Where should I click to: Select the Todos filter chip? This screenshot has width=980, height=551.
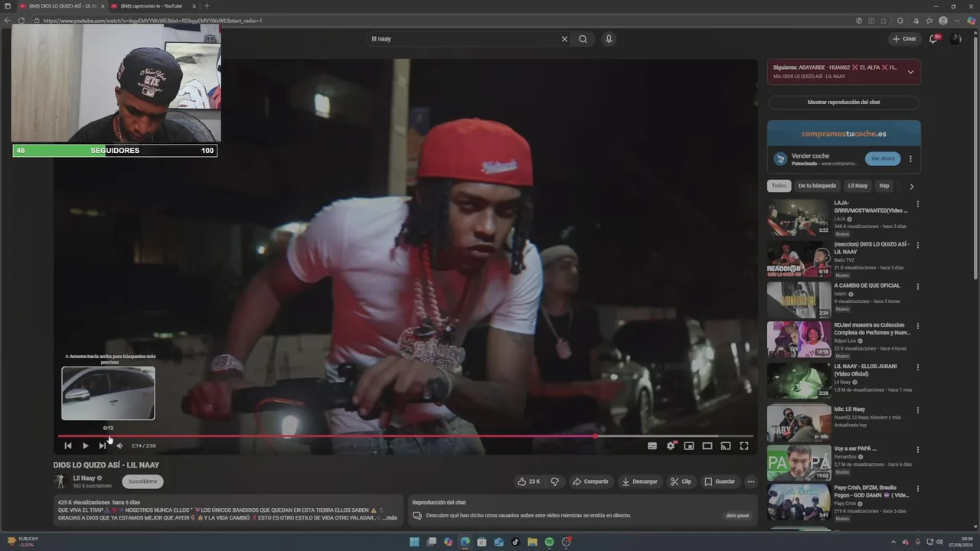pyautogui.click(x=779, y=186)
